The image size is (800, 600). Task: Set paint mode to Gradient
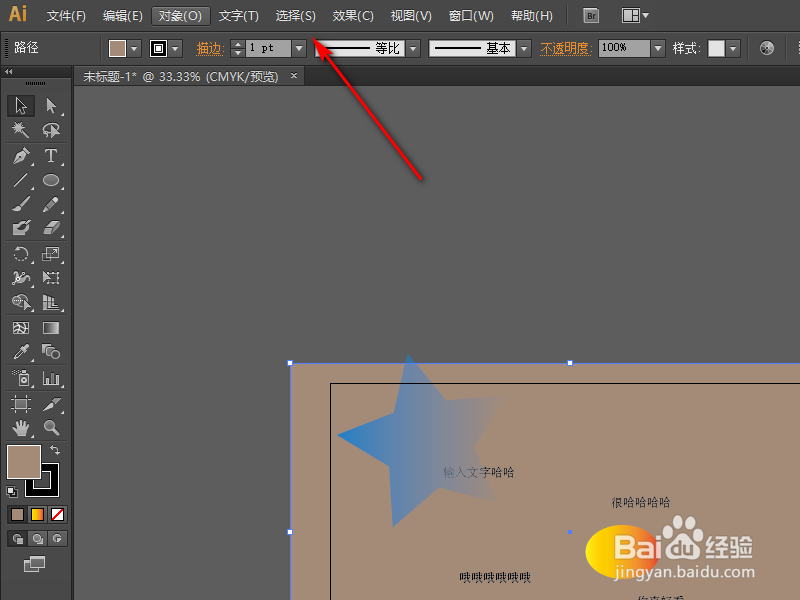(x=37, y=514)
